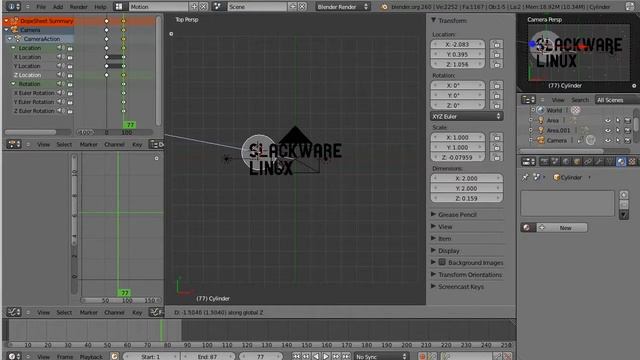Click the Cylinder object cube icon in Properties

click(556, 177)
